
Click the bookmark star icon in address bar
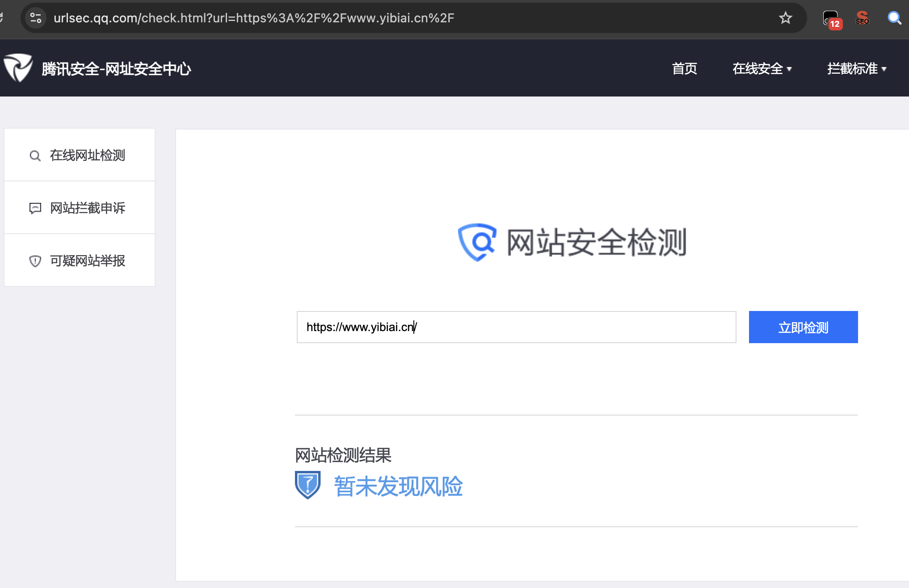[x=785, y=18]
